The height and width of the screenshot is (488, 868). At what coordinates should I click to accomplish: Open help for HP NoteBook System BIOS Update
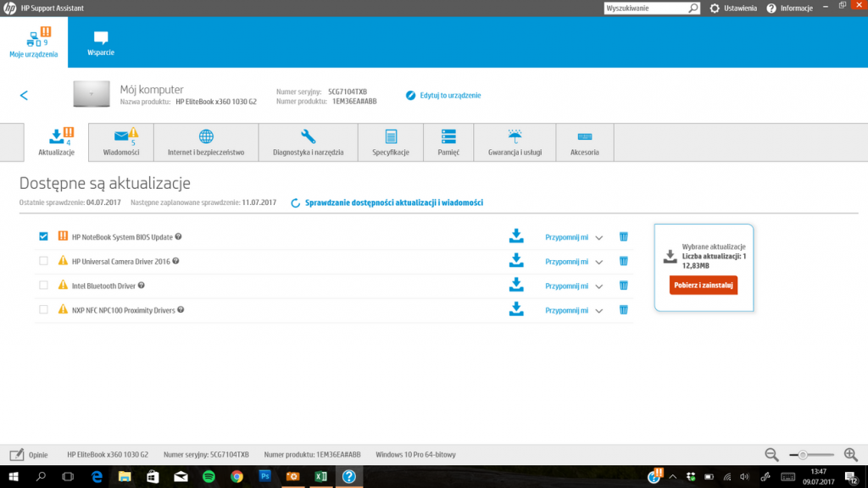coord(179,237)
